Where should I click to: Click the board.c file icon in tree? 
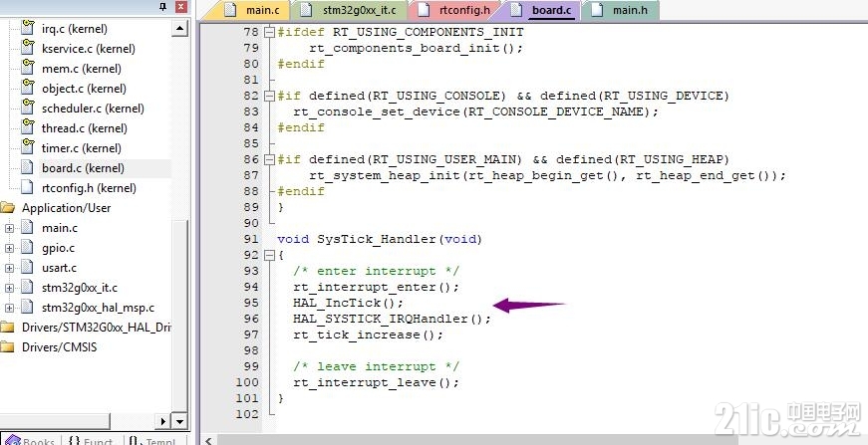[x=28, y=167]
